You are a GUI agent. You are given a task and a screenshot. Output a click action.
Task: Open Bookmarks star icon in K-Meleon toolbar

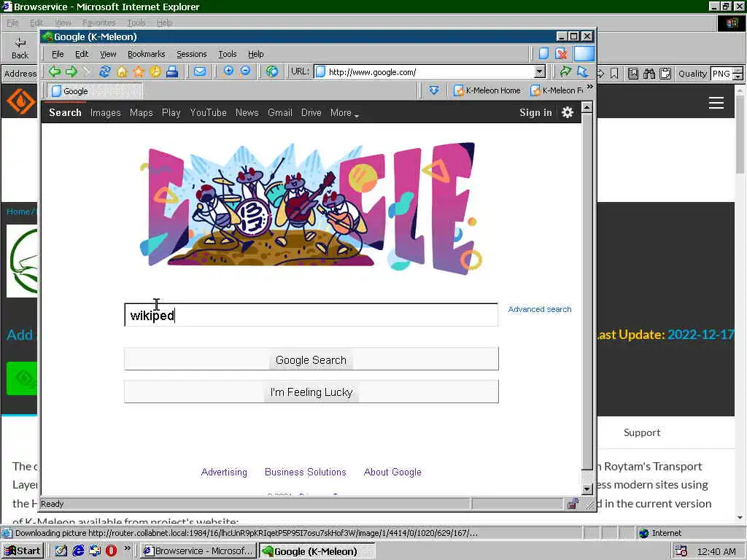(x=139, y=72)
